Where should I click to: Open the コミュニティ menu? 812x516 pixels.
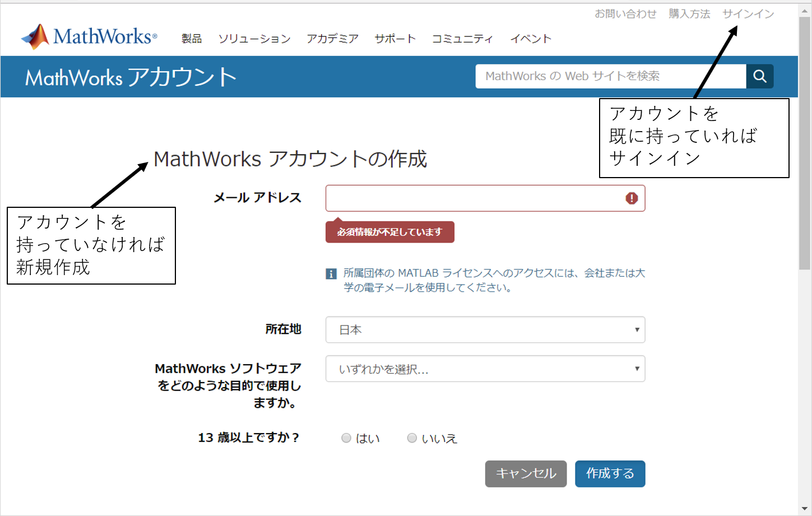(x=462, y=39)
